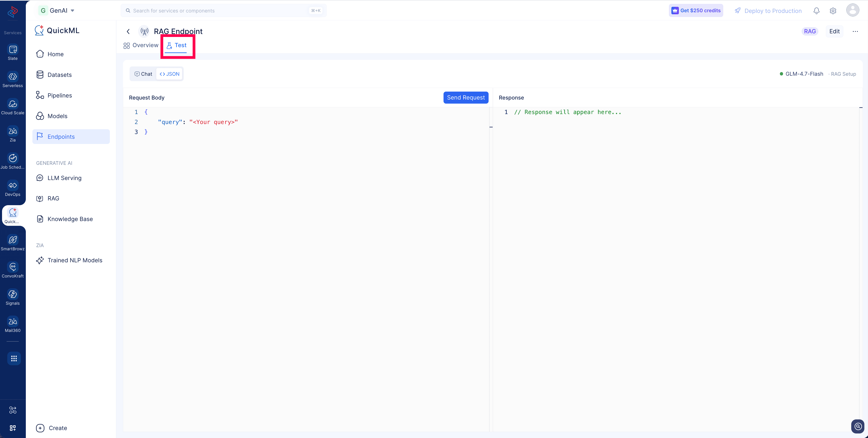Open the more options ellipsis menu
Image resolution: width=868 pixels, height=438 pixels.
coord(855,31)
